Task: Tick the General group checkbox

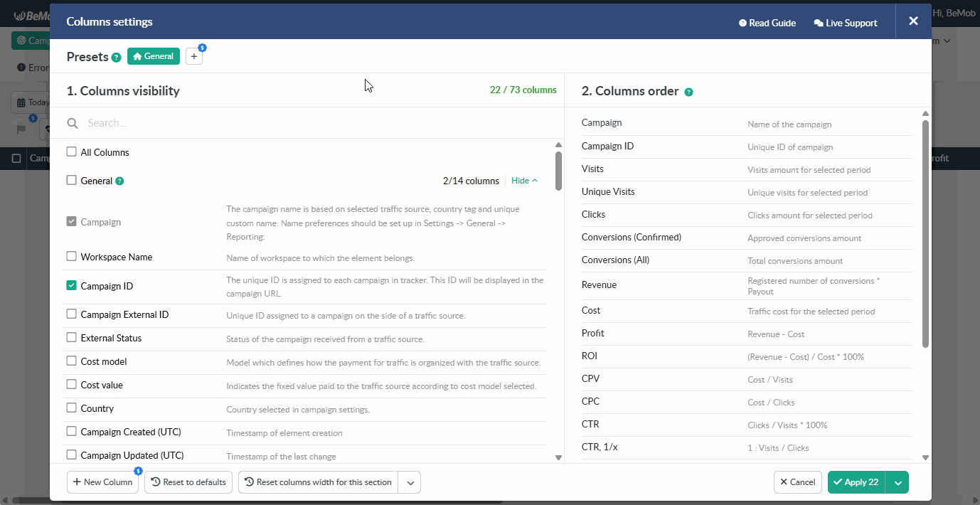Action: tap(71, 180)
